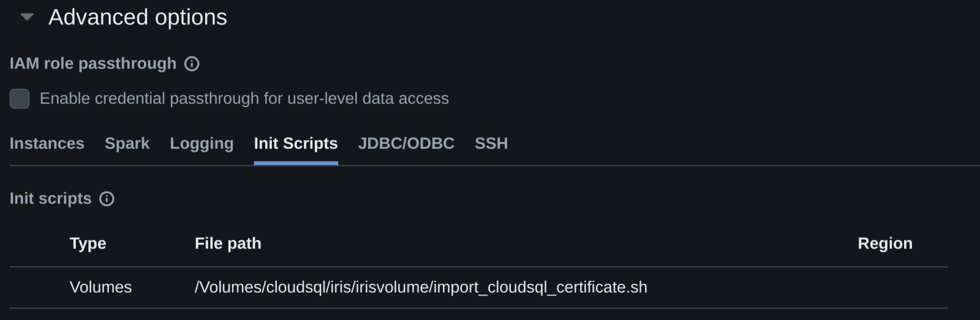
Task: Click the Region column header
Action: [x=885, y=244]
